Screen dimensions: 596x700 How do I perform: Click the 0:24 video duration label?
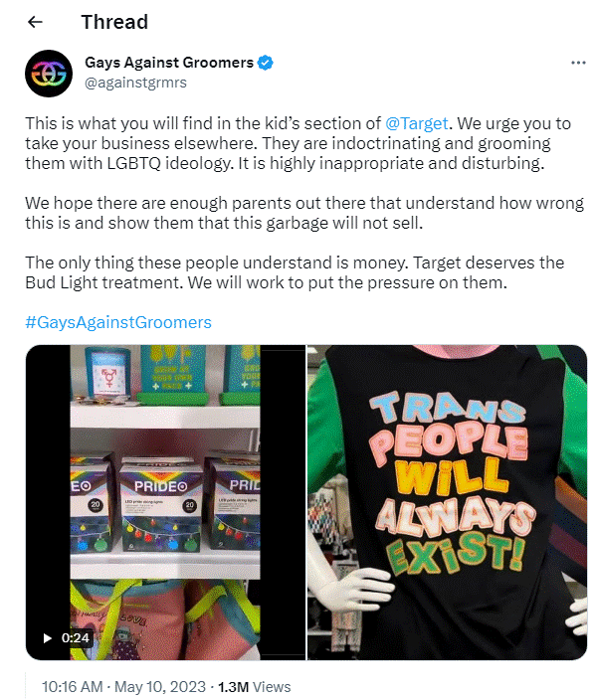[x=75, y=638]
